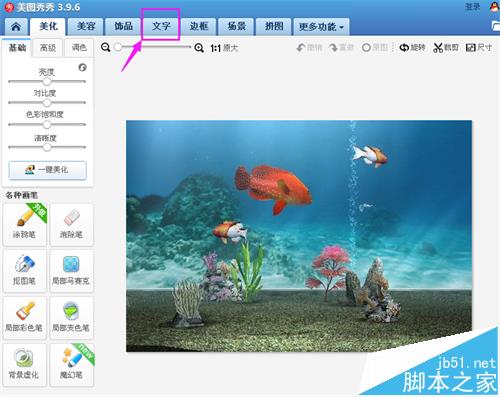Expand the 更多功能 dropdown menu
Image resolution: width=500 pixels, height=397 pixels.
(x=321, y=27)
